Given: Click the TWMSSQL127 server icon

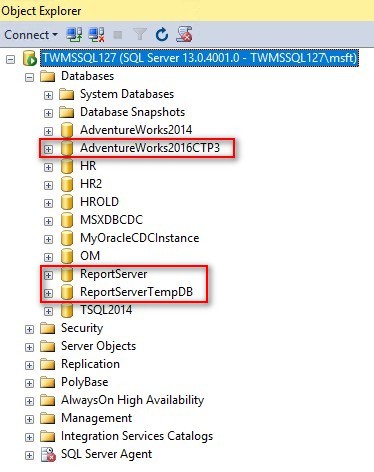Looking at the screenshot, I should click(x=29, y=58).
